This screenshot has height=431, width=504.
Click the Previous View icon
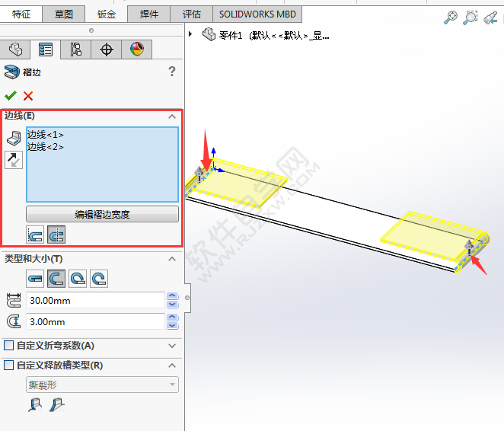click(x=491, y=18)
